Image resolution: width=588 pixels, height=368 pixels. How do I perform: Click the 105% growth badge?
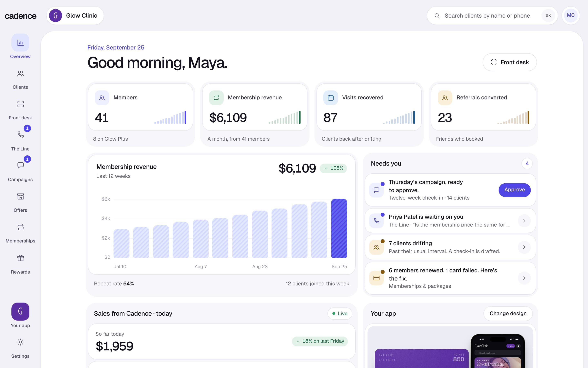333,168
